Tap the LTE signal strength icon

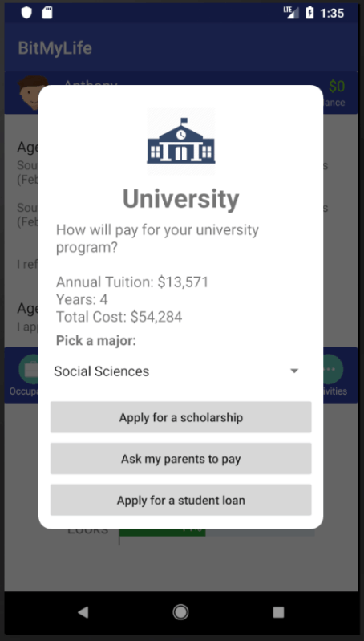pyautogui.click(x=291, y=13)
